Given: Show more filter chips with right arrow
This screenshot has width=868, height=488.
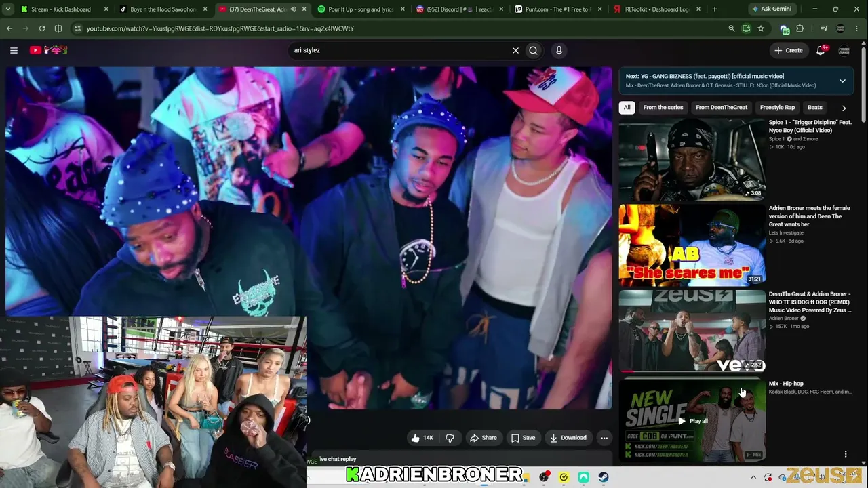Looking at the screenshot, I should coord(844,108).
